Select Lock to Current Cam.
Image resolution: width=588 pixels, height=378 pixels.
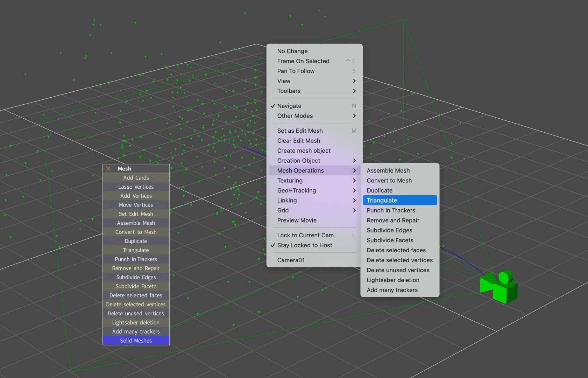coord(306,235)
